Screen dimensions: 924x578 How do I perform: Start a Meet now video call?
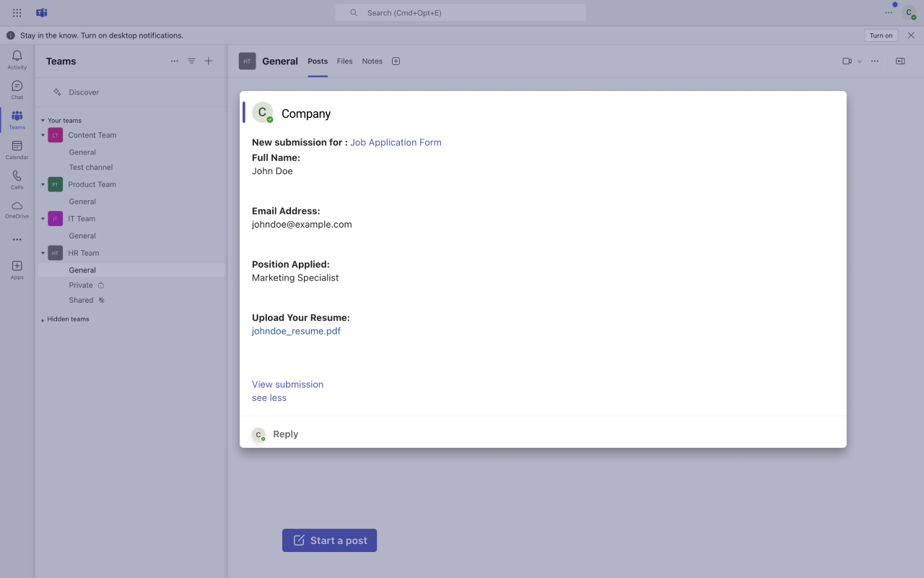tap(846, 61)
